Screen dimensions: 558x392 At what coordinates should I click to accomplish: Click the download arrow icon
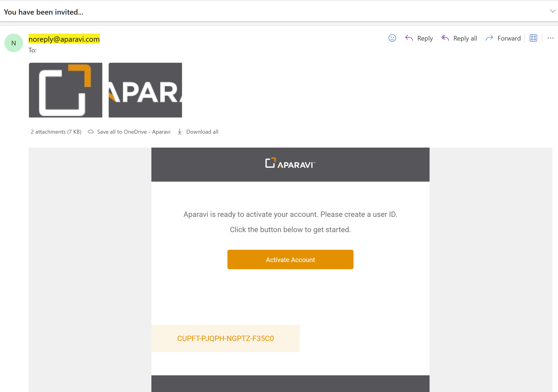pyautogui.click(x=180, y=132)
